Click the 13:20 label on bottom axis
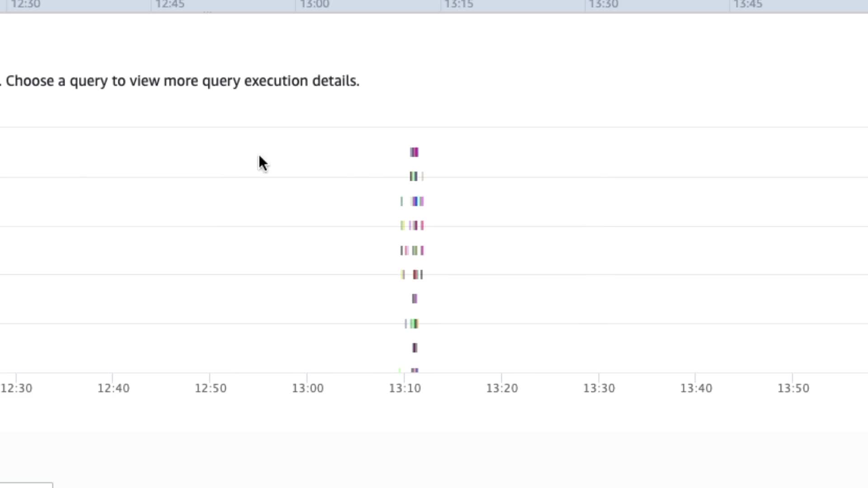 tap(502, 388)
